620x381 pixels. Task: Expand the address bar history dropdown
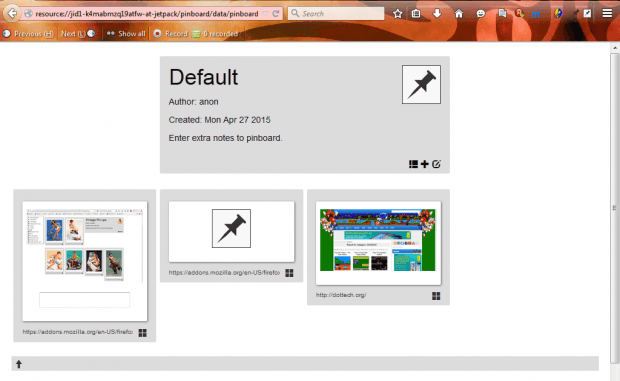pyautogui.click(x=266, y=14)
